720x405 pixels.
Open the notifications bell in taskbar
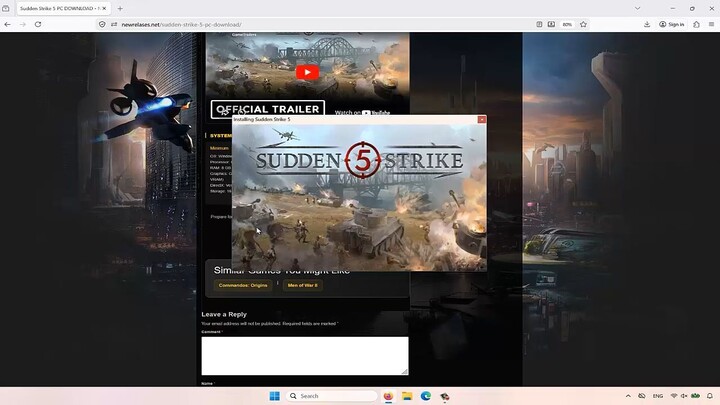tap(710, 396)
